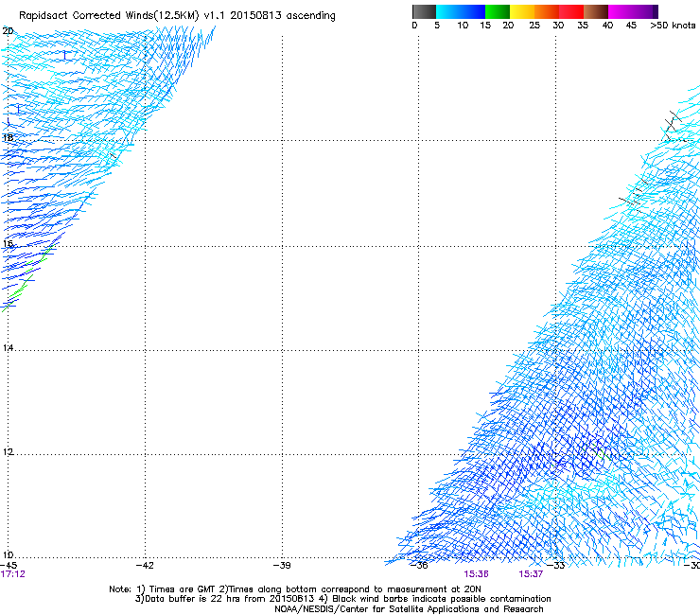The image size is (700, 615).
Task: Select the gray 0-5 knots color swatch
Action: pos(424,11)
